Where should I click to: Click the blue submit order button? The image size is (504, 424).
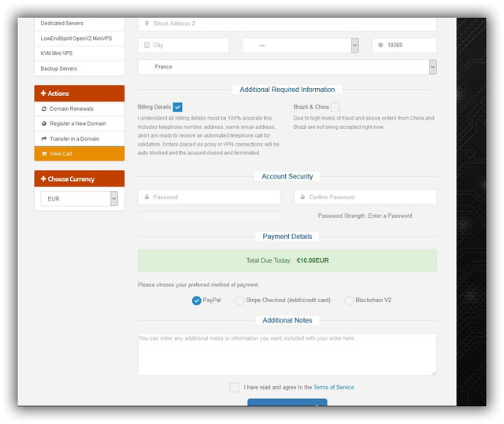pos(287,402)
